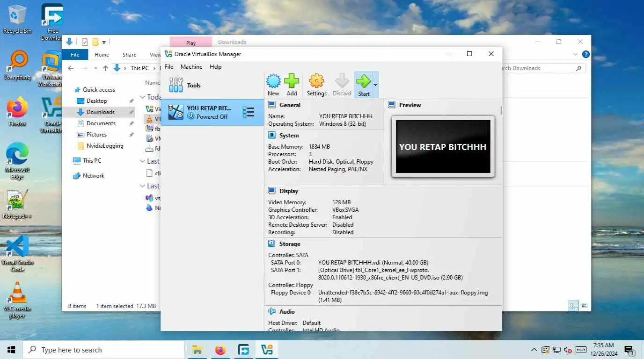Open Microsoft Edge desktop shortcut

coord(17,161)
